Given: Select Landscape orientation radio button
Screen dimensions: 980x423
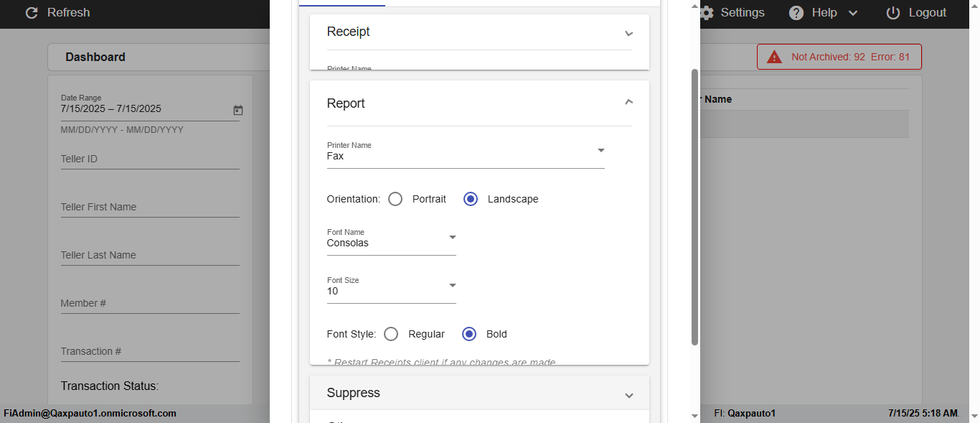Looking at the screenshot, I should [x=471, y=199].
